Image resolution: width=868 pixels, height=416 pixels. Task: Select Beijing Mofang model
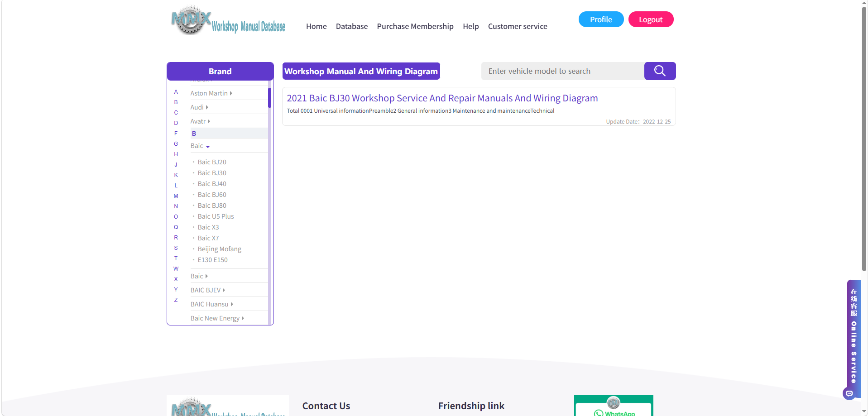[x=219, y=249]
